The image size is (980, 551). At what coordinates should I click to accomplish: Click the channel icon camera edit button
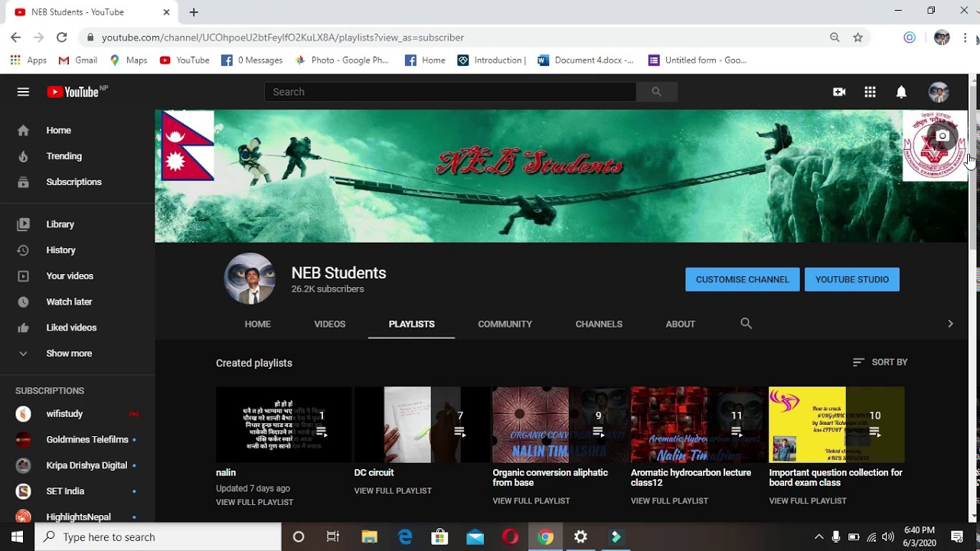[942, 136]
